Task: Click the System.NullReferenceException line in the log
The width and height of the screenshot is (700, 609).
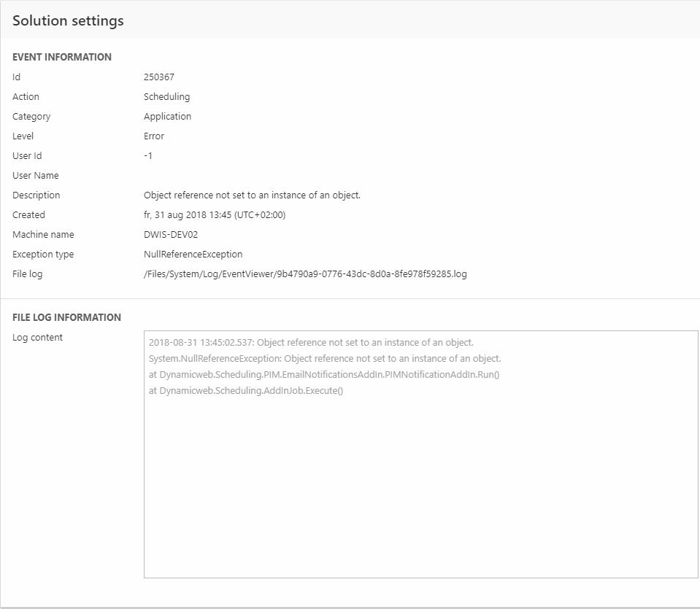Action: pos(324,359)
